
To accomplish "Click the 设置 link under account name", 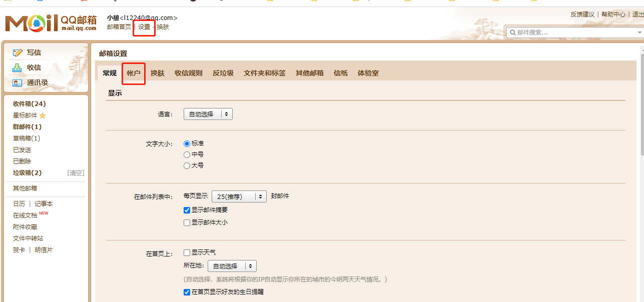I will click(x=144, y=27).
